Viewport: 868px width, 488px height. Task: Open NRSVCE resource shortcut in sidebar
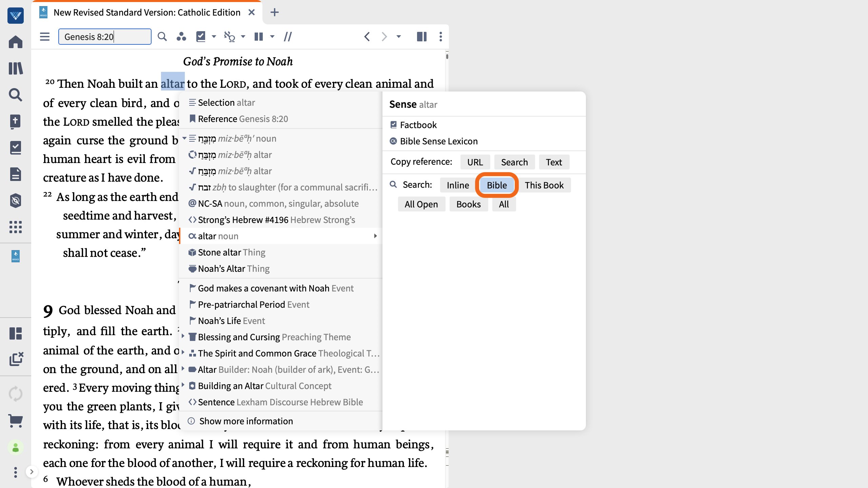click(x=16, y=256)
